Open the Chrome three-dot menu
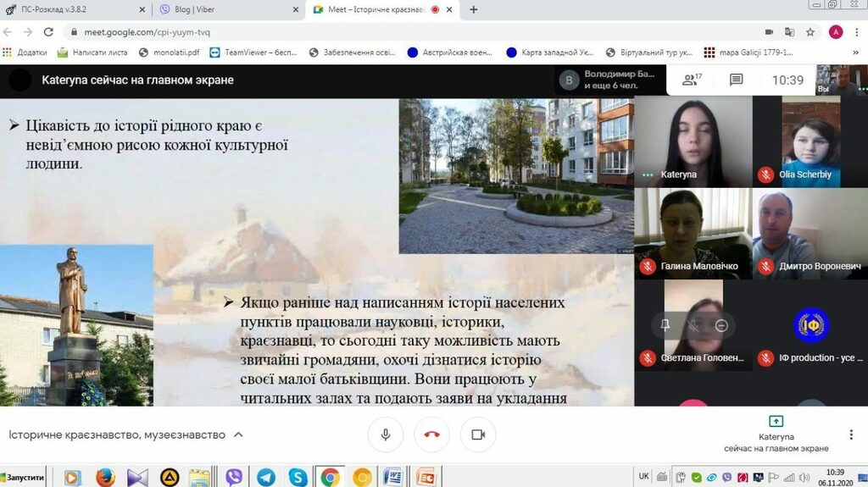Image resolution: width=868 pixels, height=487 pixels. [856, 32]
